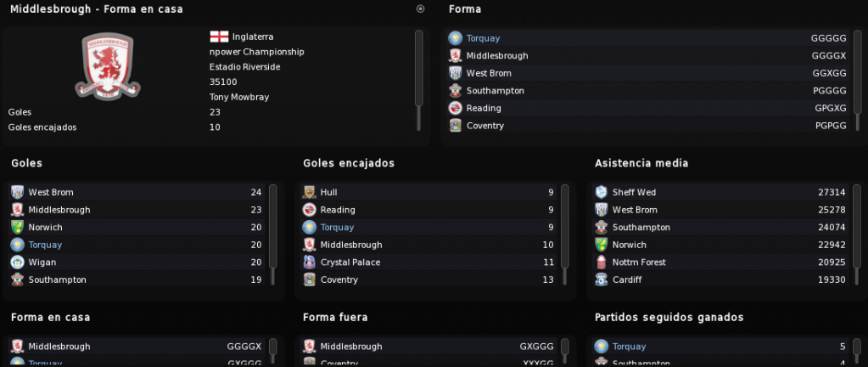The image size is (868, 367).
Task: Click the Middlesbrough club crest logo
Action: click(108, 66)
